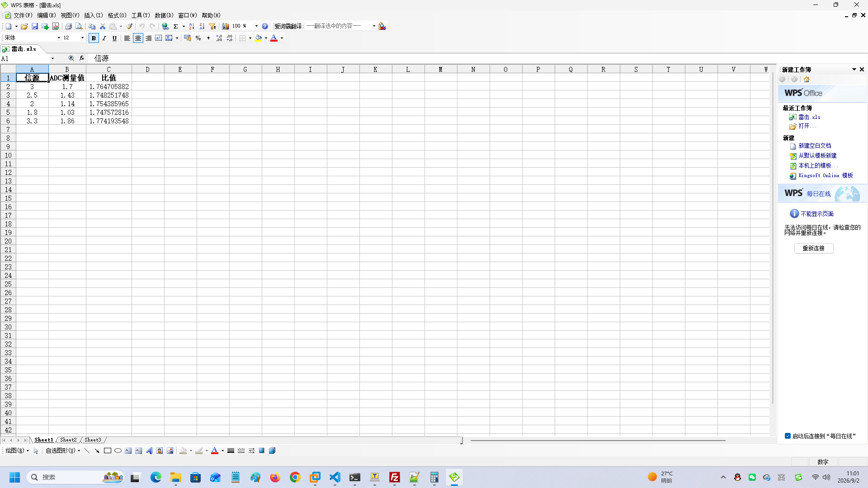Open the 格式(O) menu
The image size is (868, 488).
(x=117, y=15)
